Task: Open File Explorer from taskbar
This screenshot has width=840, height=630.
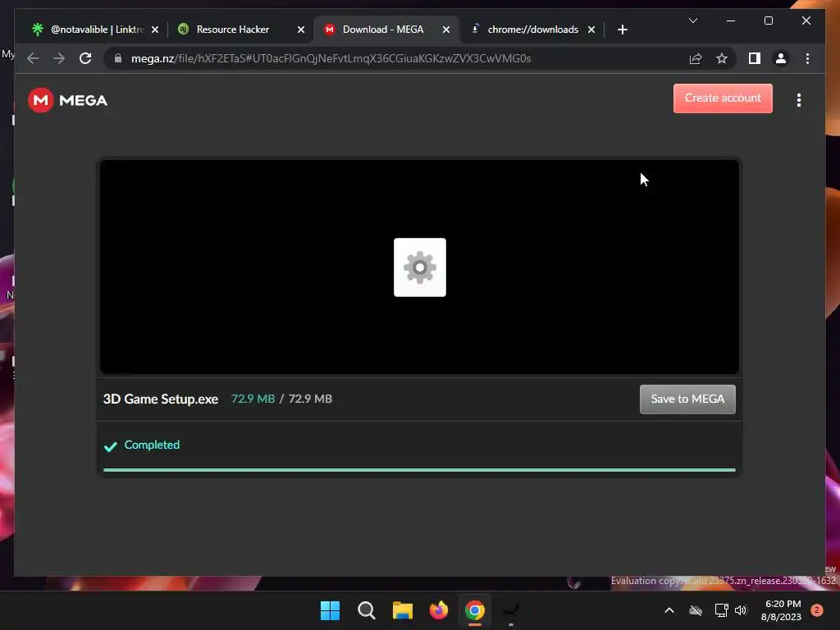Action: (402, 610)
